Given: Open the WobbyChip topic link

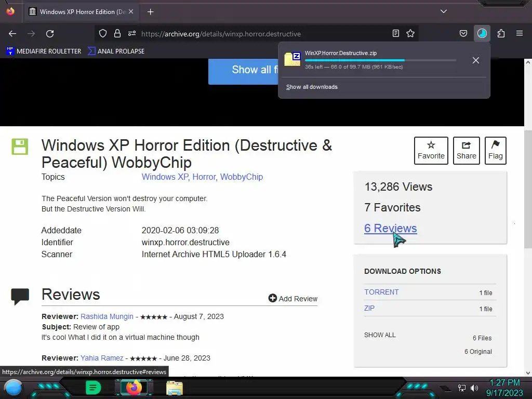Looking at the screenshot, I should (x=242, y=177).
